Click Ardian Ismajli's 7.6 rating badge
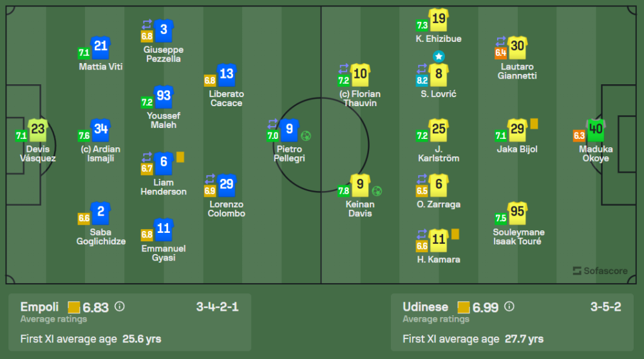The width and height of the screenshot is (644, 359). coord(83,136)
